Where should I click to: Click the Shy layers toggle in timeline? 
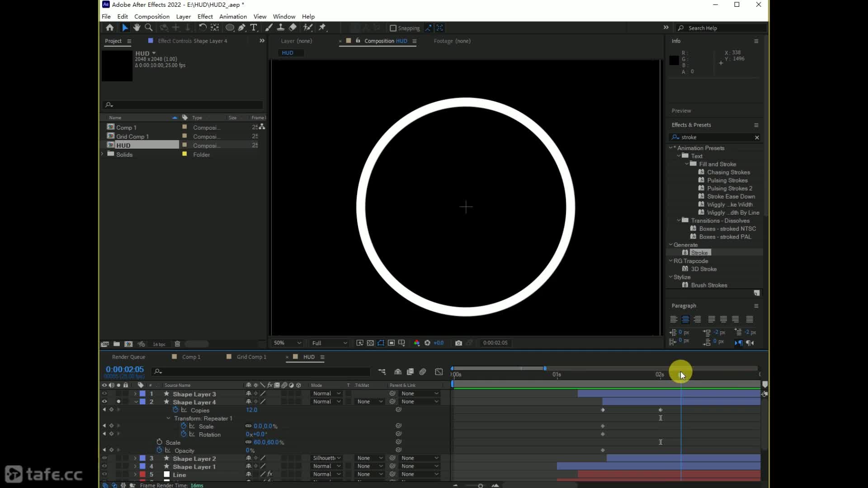coord(398,372)
